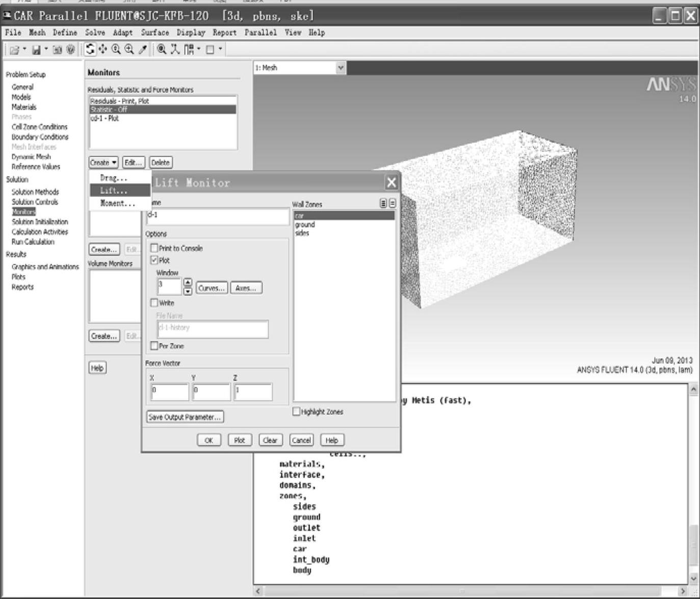Click the console vertical scrollbar down arrow
The width and height of the screenshot is (700, 599).
(x=693, y=579)
